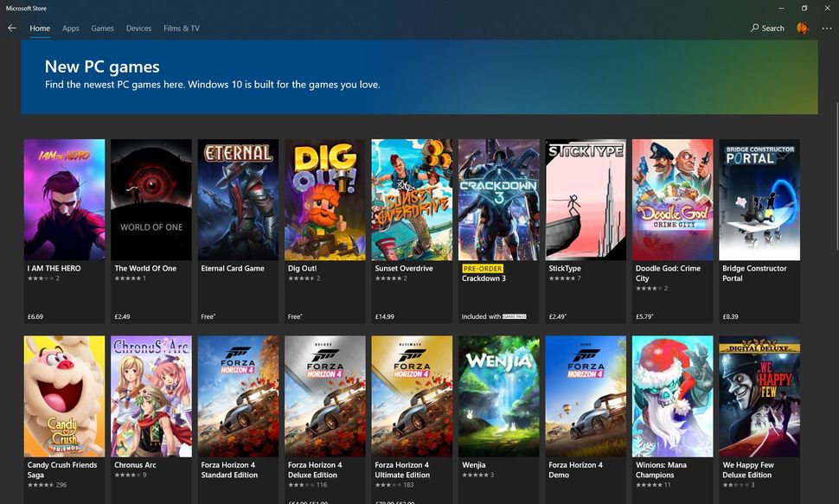Open Forza Horizon 4 Standard Edition cover

(x=238, y=397)
